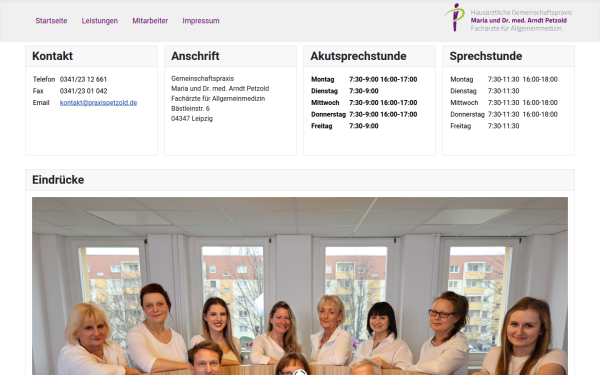Click the header text 'Hausärztliche Gemeinschaftspraxis'

point(521,12)
